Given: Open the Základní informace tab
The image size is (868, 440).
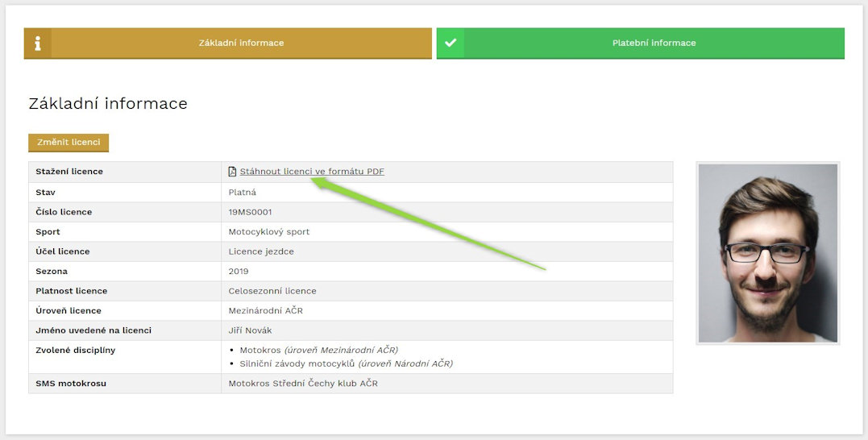Looking at the screenshot, I should (241, 43).
